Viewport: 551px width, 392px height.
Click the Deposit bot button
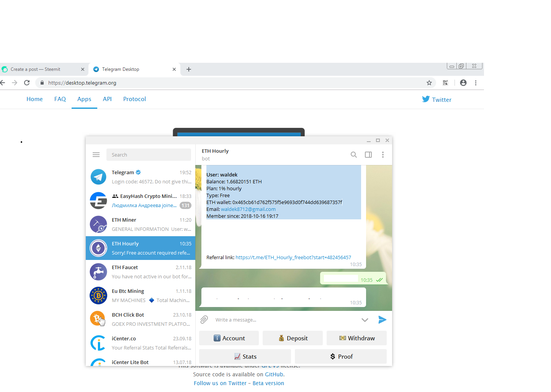[293, 338]
